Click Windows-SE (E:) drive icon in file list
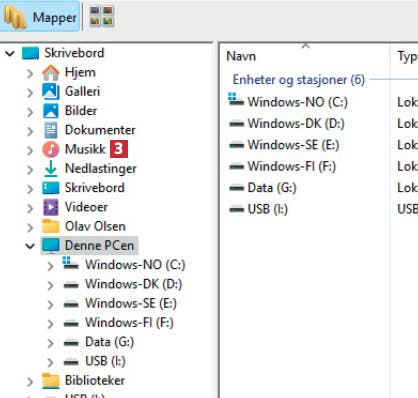The image size is (418, 398). click(x=236, y=145)
